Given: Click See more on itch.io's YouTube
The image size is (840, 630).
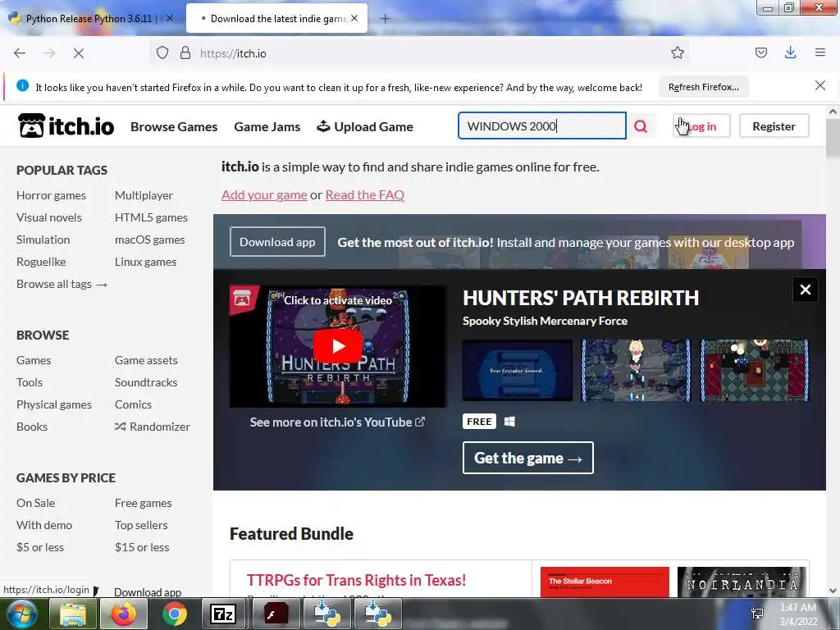Looking at the screenshot, I should (337, 422).
